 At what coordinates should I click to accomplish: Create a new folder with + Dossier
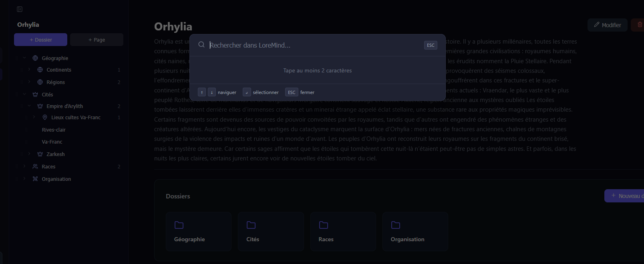click(x=40, y=40)
